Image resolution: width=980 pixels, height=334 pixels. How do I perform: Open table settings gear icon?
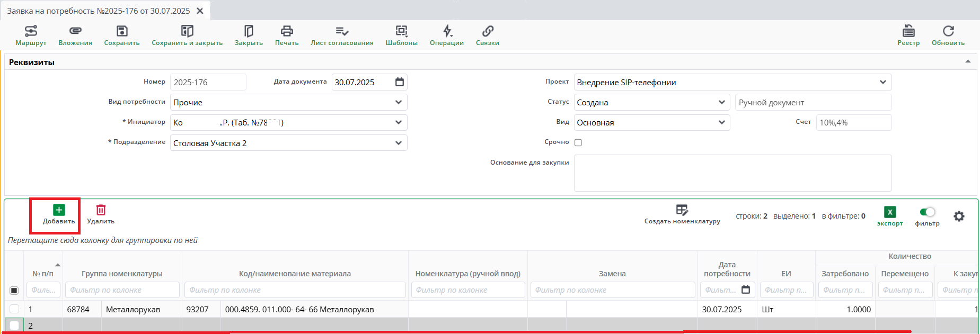click(x=959, y=216)
